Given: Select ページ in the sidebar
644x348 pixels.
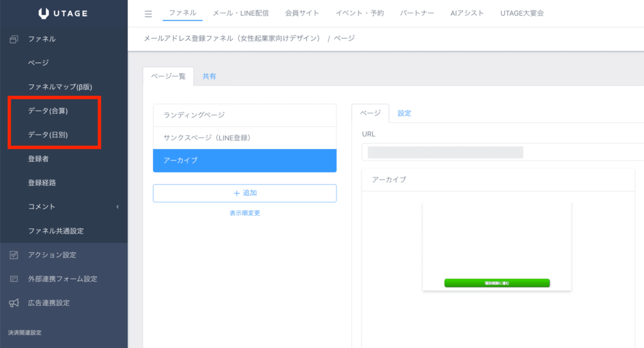Looking at the screenshot, I should (x=38, y=63).
